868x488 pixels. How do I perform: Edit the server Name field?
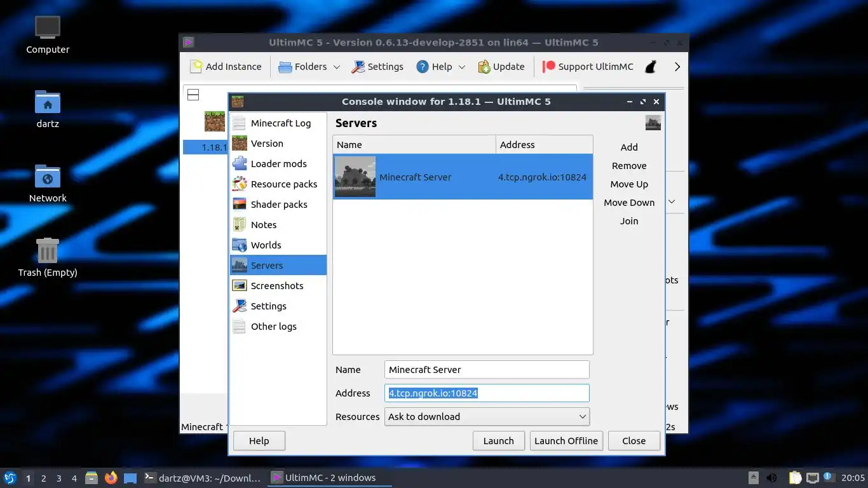point(487,370)
